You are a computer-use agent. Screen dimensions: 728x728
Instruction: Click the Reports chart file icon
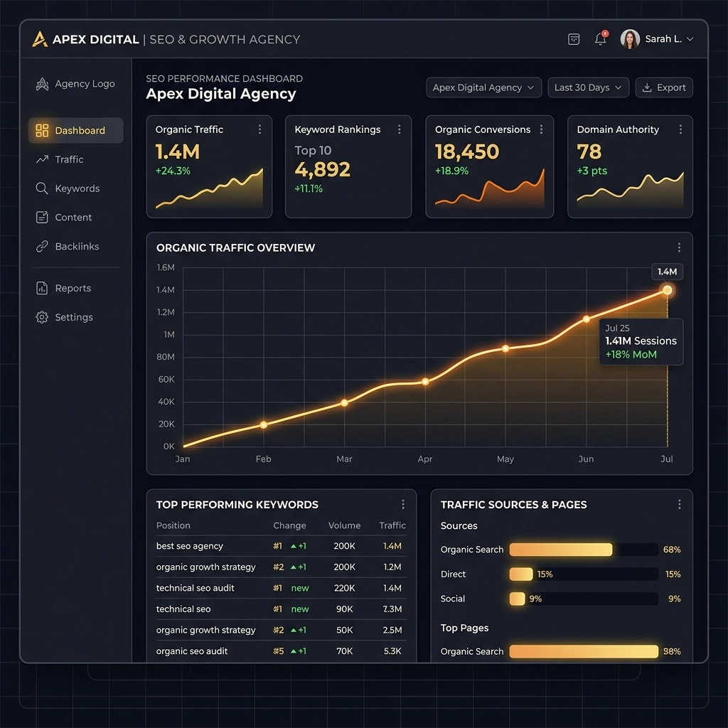coord(42,289)
